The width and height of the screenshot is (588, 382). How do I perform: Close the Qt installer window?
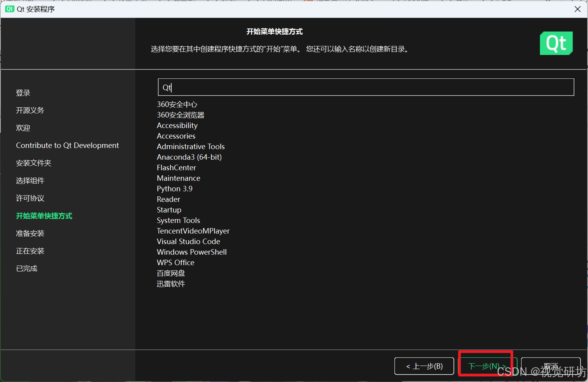pyautogui.click(x=577, y=9)
